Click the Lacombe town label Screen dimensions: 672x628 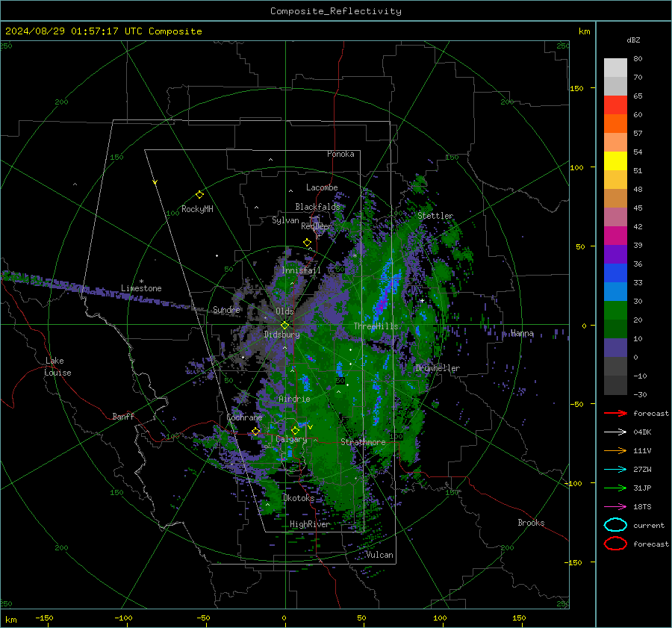pyautogui.click(x=322, y=187)
